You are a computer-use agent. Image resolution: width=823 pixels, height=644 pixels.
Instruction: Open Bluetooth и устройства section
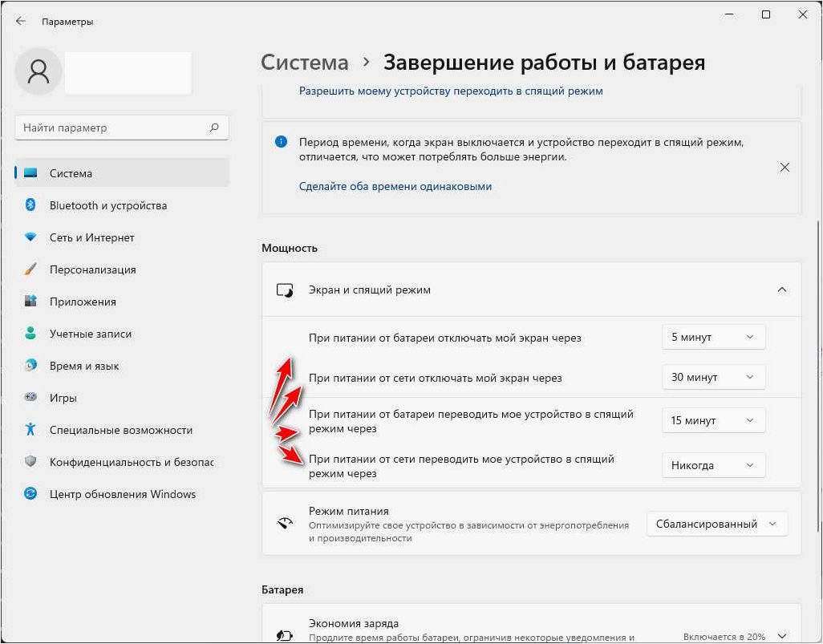tap(122, 205)
